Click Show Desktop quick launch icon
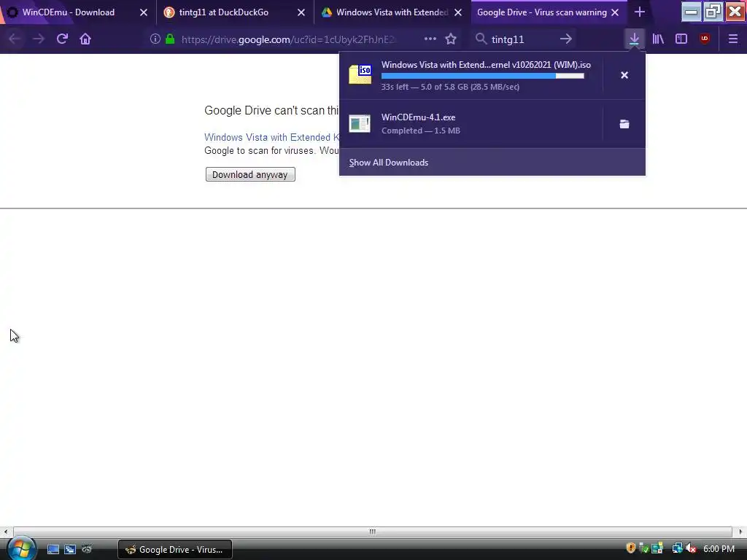The width and height of the screenshot is (747, 560). point(53,549)
